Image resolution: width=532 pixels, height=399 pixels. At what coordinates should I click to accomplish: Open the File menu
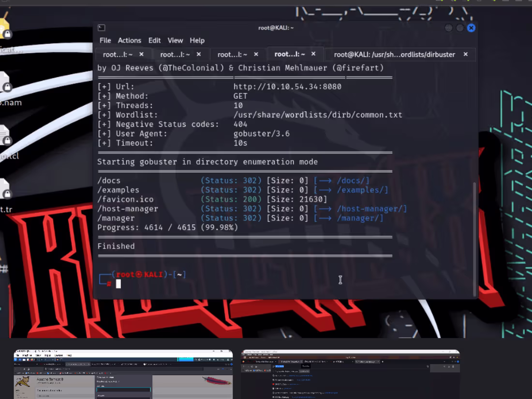[105, 40]
